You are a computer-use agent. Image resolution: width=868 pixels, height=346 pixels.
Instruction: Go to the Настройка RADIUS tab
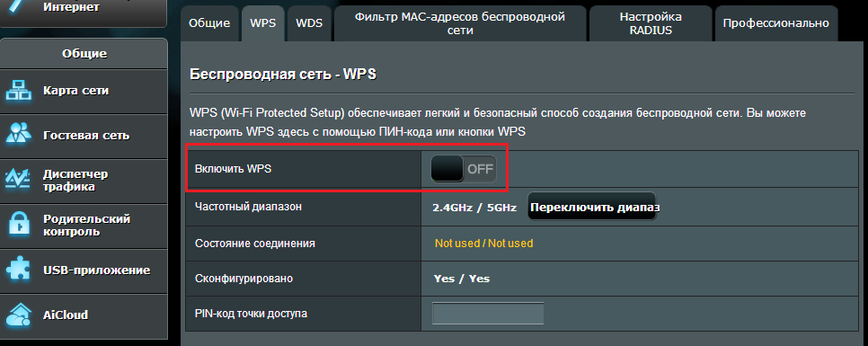click(x=651, y=23)
